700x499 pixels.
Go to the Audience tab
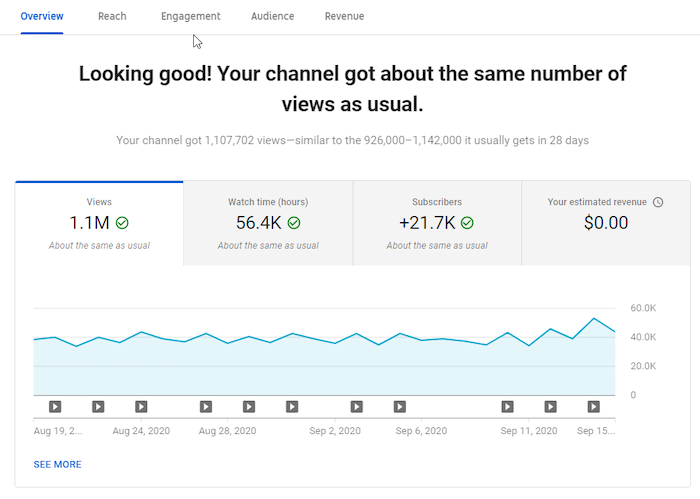[273, 17]
